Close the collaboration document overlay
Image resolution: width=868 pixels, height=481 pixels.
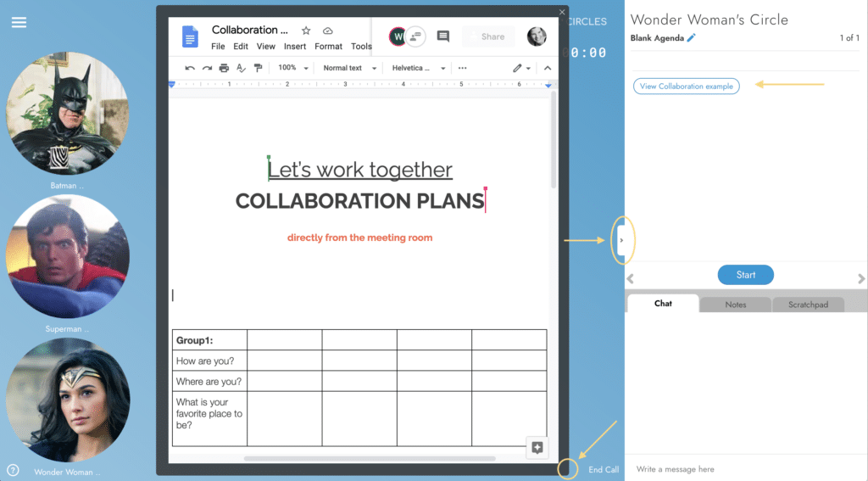click(x=562, y=12)
